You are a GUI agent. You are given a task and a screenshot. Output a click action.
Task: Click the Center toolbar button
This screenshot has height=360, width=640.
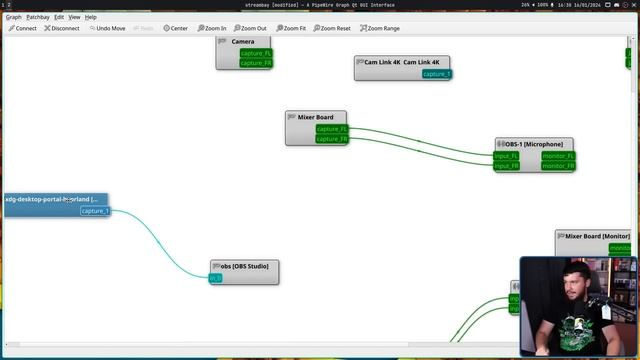coord(176,28)
